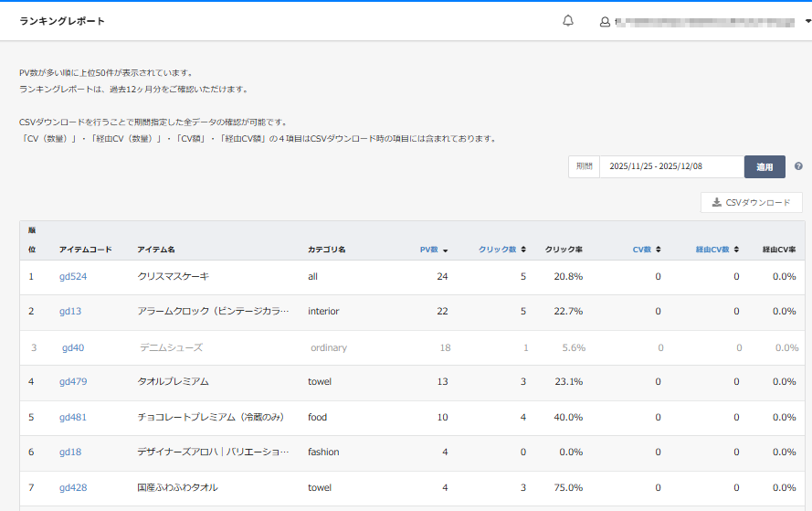This screenshot has height=511, width=812.
Task: Open the notification bell icon
Action: pyautogui.click(x=568, y=21)
